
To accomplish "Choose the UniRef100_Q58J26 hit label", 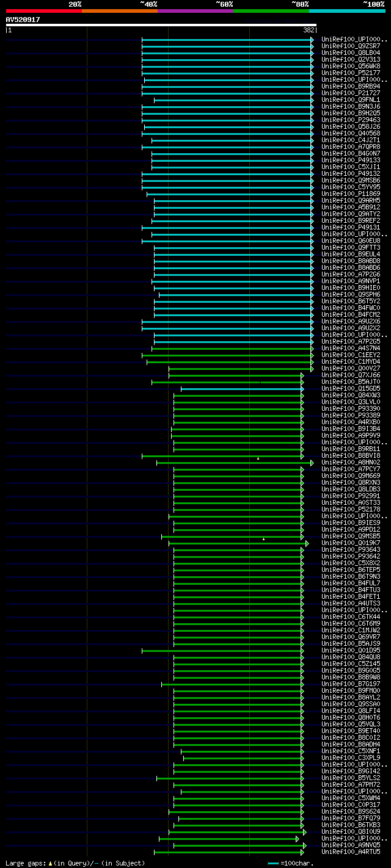I will [x=351, y=127].
